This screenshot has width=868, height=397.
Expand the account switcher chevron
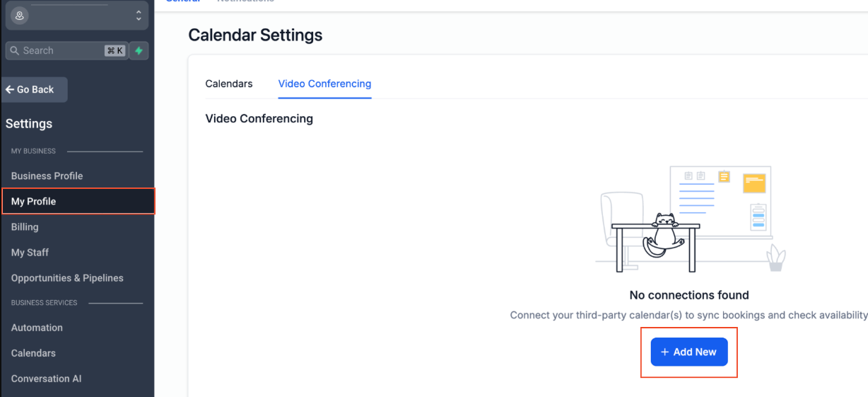pyautogui.click(x=139, y=15)
